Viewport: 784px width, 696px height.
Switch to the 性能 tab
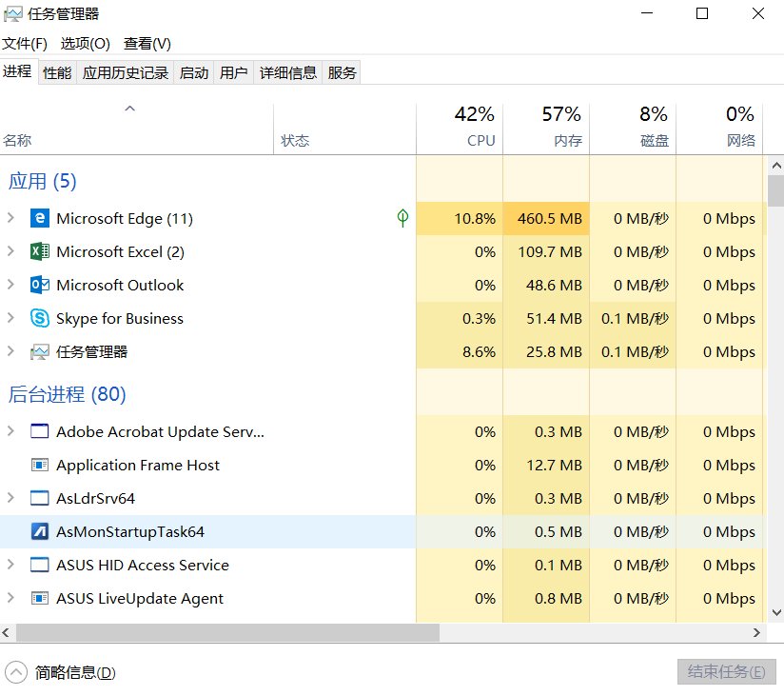coord(56,71)
